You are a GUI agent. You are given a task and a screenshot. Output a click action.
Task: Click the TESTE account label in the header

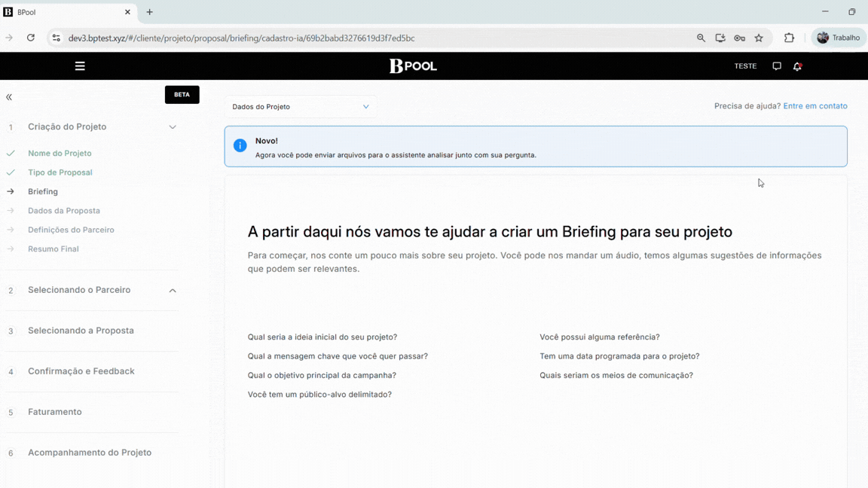point(745,66)
